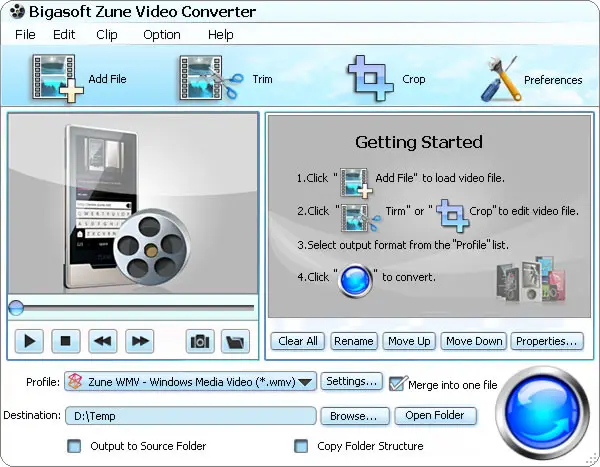Open the Edit menu
Image resolution: width=600 pixels, height=467 pixels.
coord(64,34)
